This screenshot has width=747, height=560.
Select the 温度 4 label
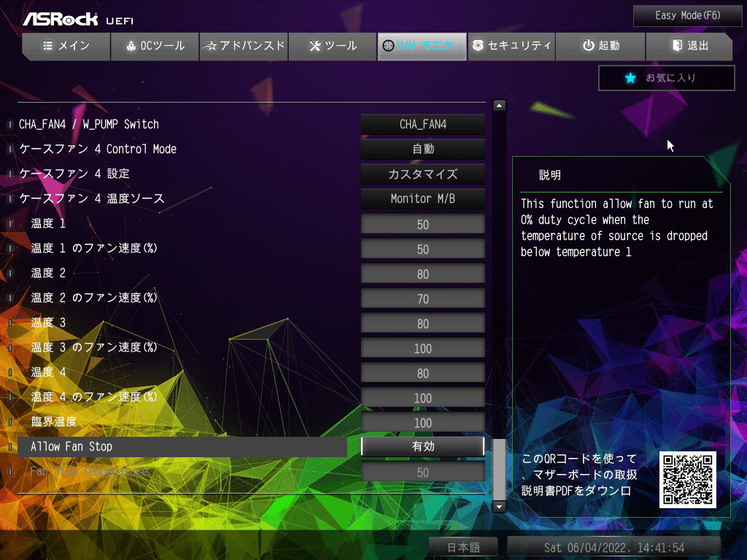point(48,373)
